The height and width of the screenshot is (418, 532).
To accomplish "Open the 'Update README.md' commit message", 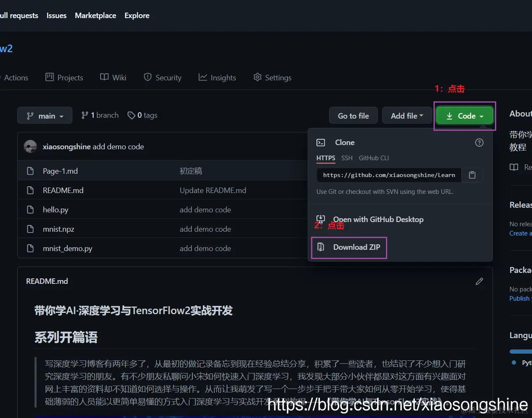I will (x=213, y=190).
